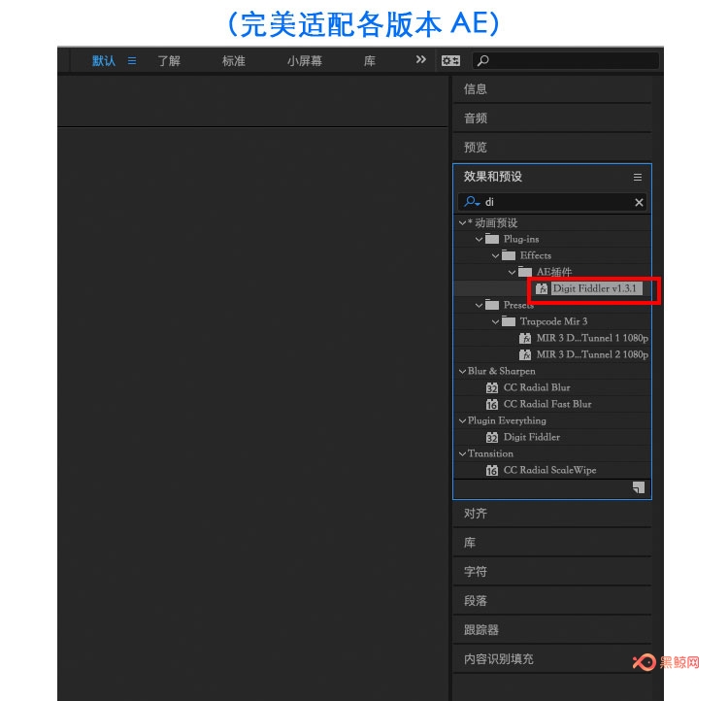Click the Tunnel 1 1080p preset icon

click(x=525, y=338)
